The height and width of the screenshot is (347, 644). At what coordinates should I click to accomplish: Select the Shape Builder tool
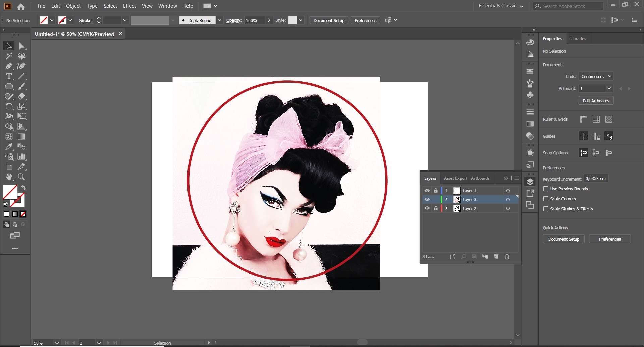click(x=9, y=127)
